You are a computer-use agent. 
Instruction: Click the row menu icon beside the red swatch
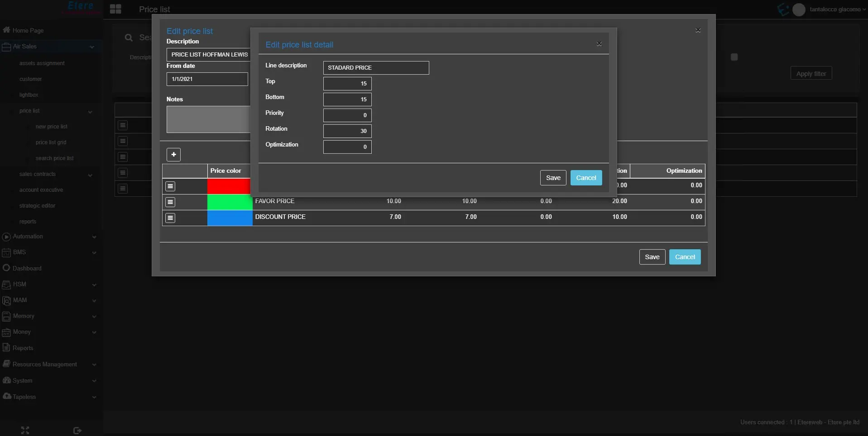click(170, 186)
